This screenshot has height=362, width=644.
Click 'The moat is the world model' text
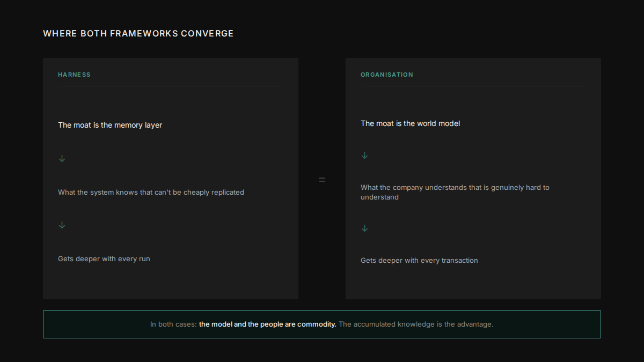click(x=410, y=123)
